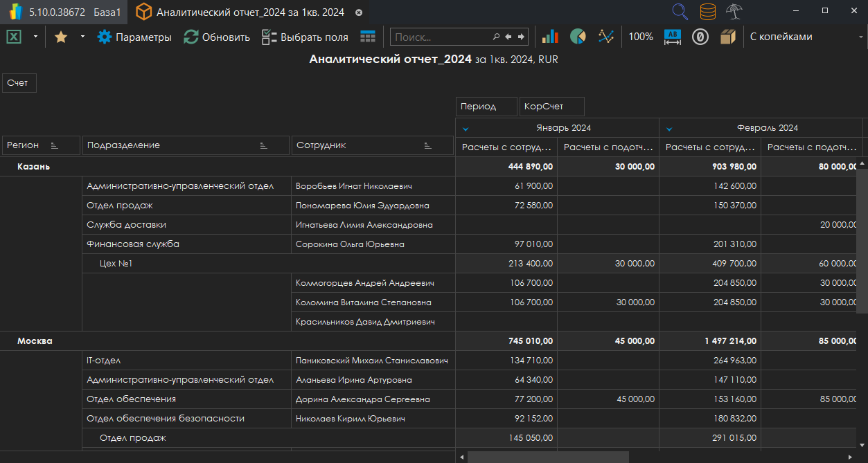This screenshot has width=868, height=463.
Task: Collapse the Февраль 2024 column group
Action: coord(669,128)
